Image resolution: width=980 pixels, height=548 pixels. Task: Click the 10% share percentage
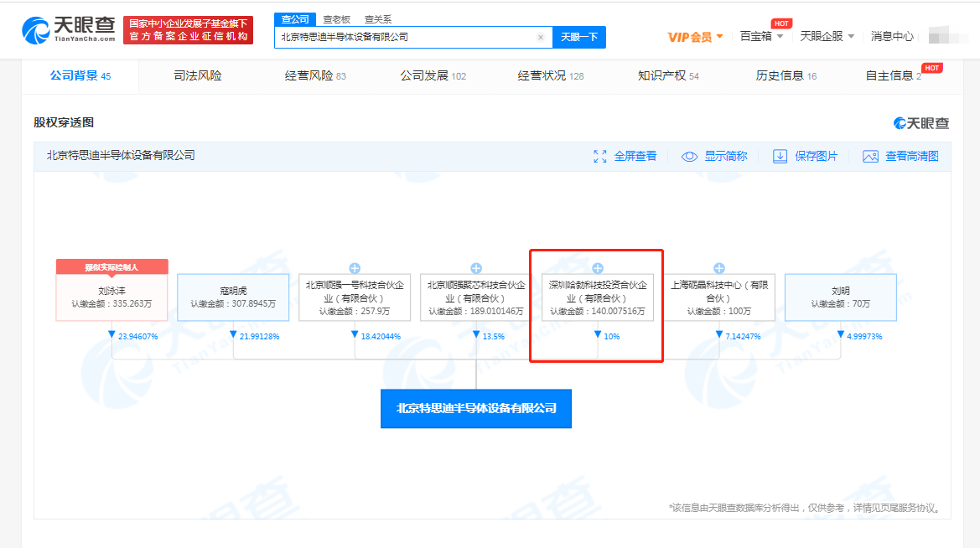click(x=612, y=337)
